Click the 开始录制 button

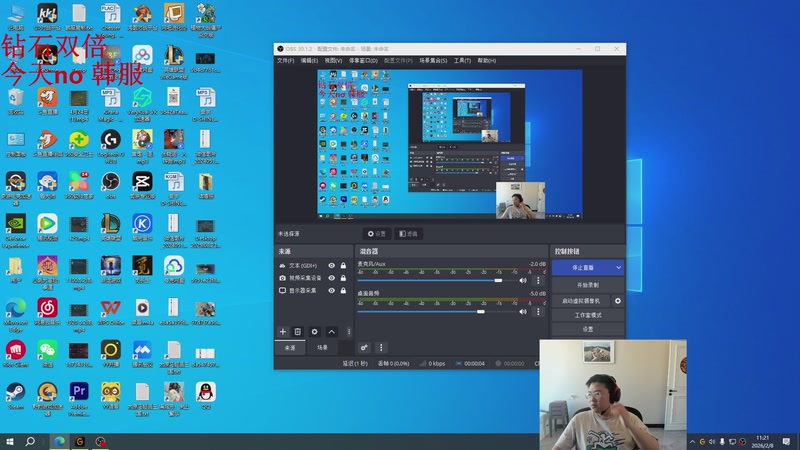[x=588, y=285]
